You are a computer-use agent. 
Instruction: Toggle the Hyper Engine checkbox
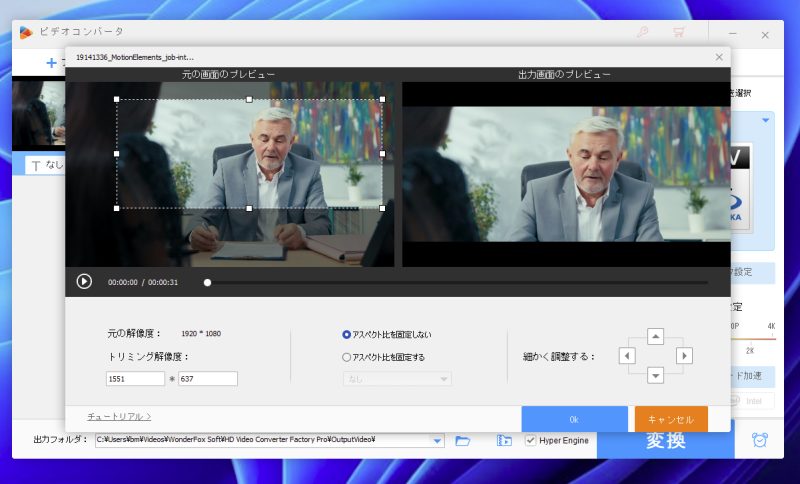531,440
